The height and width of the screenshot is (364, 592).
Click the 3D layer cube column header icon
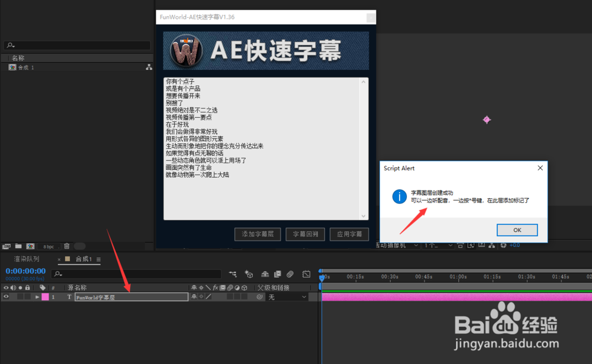click(244, 288)
